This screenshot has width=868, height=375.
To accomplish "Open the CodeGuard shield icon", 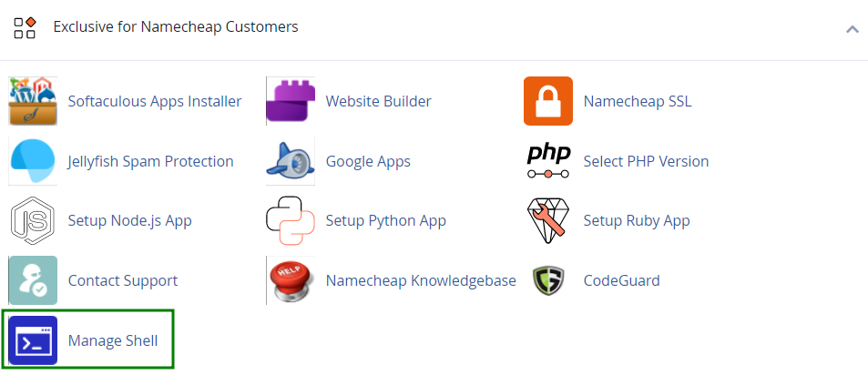I will pos(548,280).
